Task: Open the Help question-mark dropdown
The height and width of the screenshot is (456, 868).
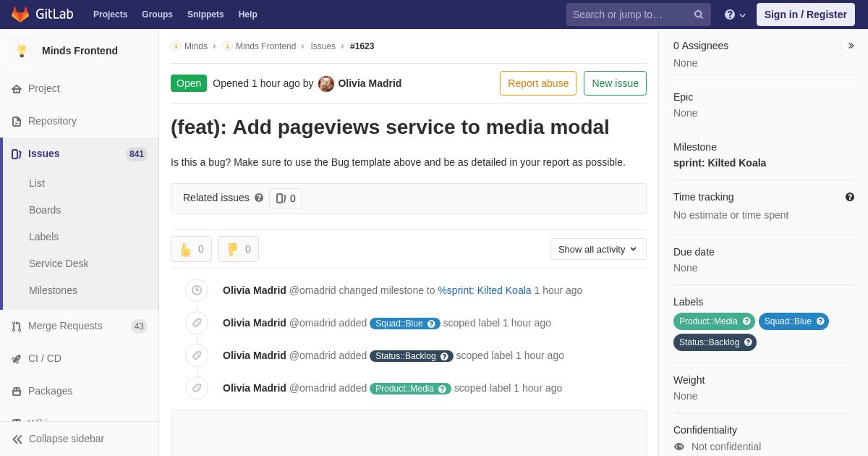Action: tap(735, 14)
